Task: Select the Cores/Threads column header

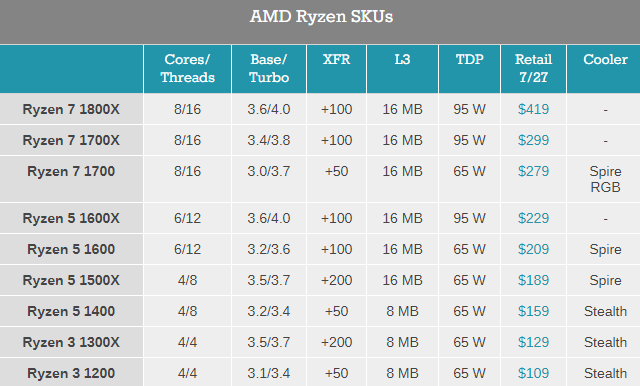Action: click(187, 69)
